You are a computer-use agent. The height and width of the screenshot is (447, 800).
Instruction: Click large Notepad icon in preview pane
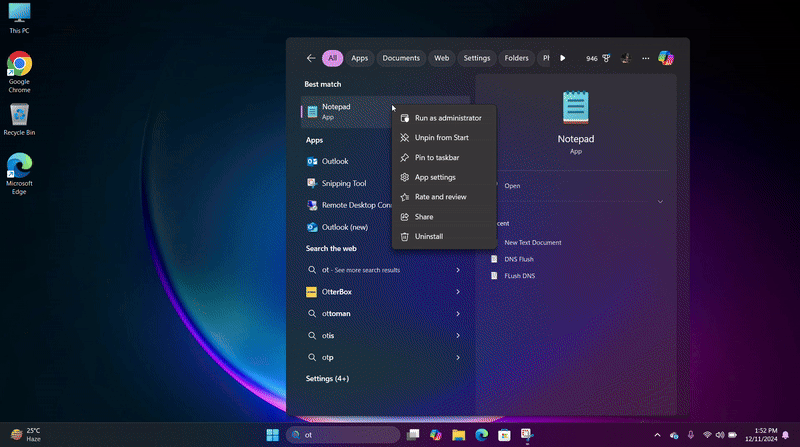click(x=576, y=107)
